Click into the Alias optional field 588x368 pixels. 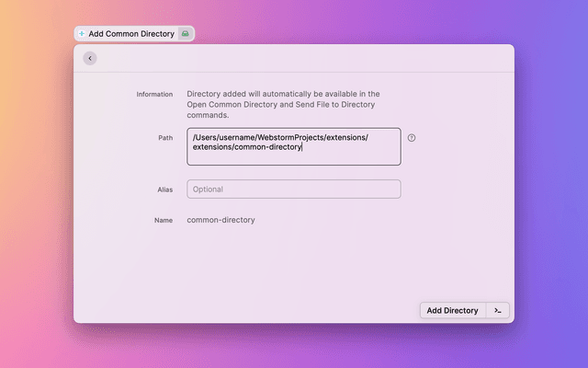tap(293, 189)
